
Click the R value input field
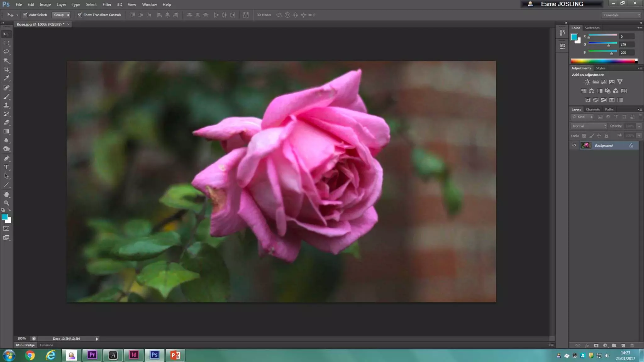pyautogui.click(x=627, y=36)
